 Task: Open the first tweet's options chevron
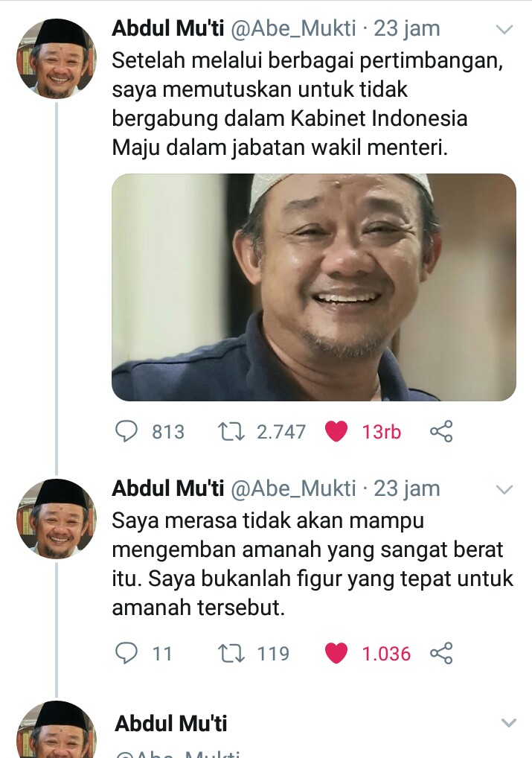coord(504,30)
